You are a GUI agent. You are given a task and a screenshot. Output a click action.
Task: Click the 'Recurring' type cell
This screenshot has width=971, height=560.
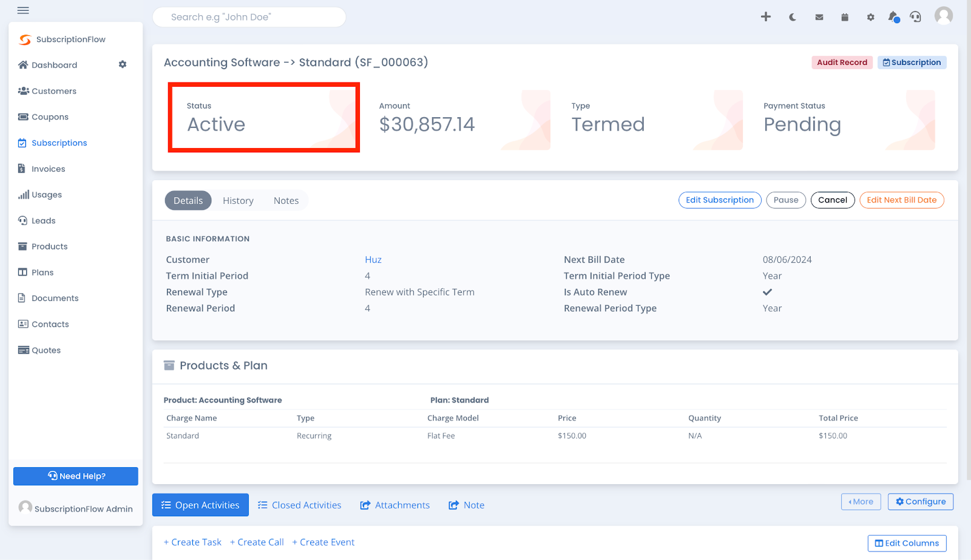314,436
